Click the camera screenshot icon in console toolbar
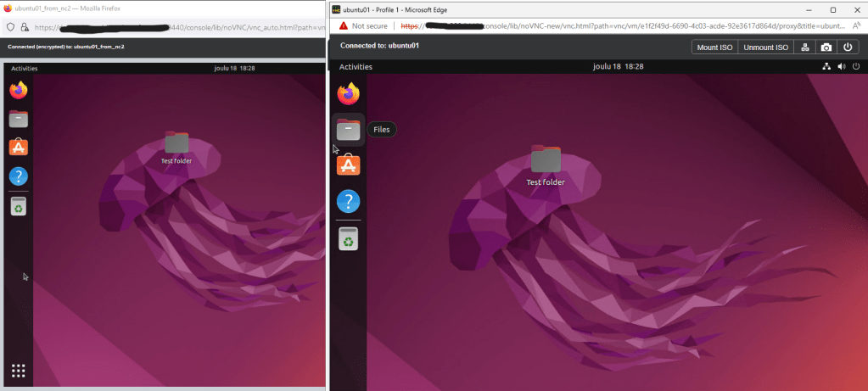This screenshot has height=391, width=868. pos(826,47)
